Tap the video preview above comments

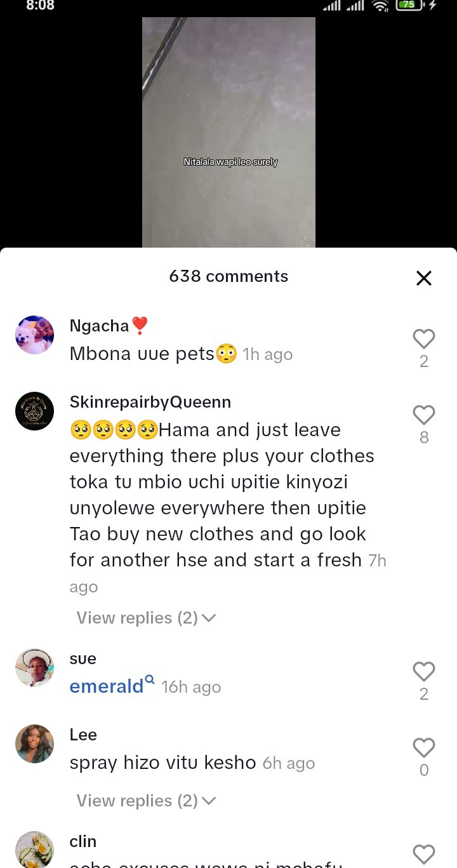coord(228,132)
